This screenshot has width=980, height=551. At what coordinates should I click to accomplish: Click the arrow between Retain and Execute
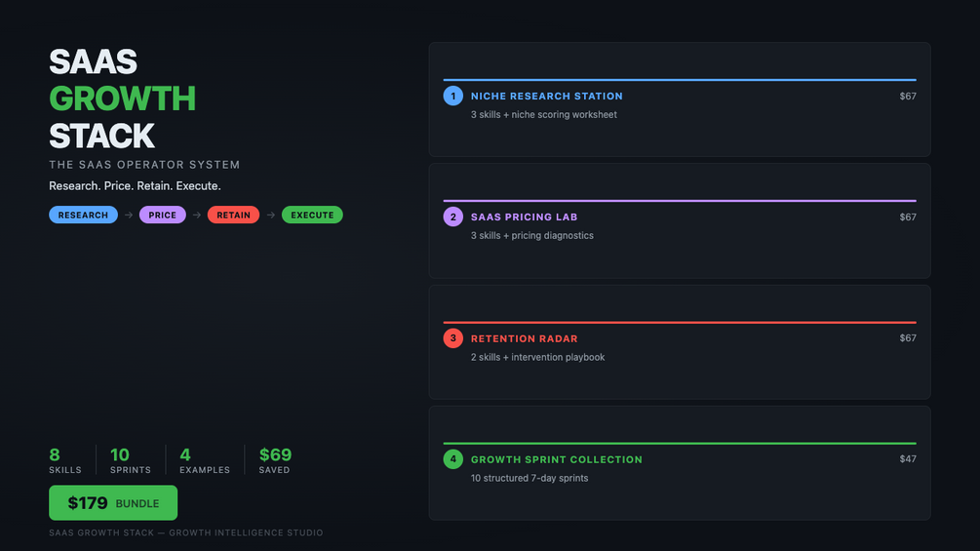point(271,216)
